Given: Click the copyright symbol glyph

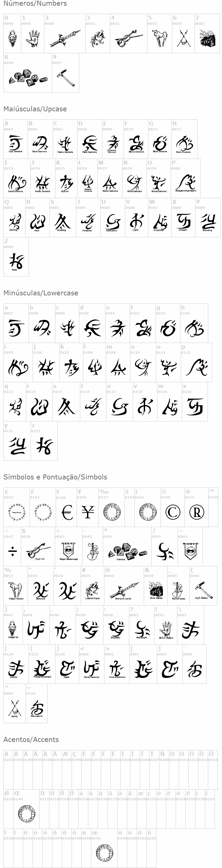Looking at the screenshot, I should coord(172,513).
